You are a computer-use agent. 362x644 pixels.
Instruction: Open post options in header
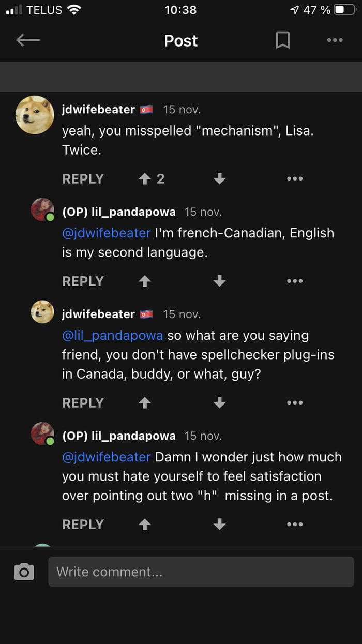click(x=335, y=40)
